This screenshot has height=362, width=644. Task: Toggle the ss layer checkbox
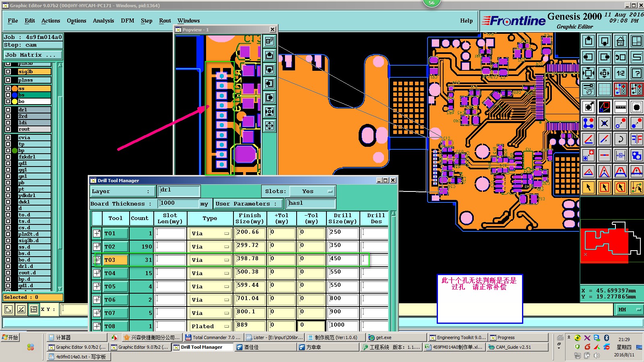[x=8, y=88]
